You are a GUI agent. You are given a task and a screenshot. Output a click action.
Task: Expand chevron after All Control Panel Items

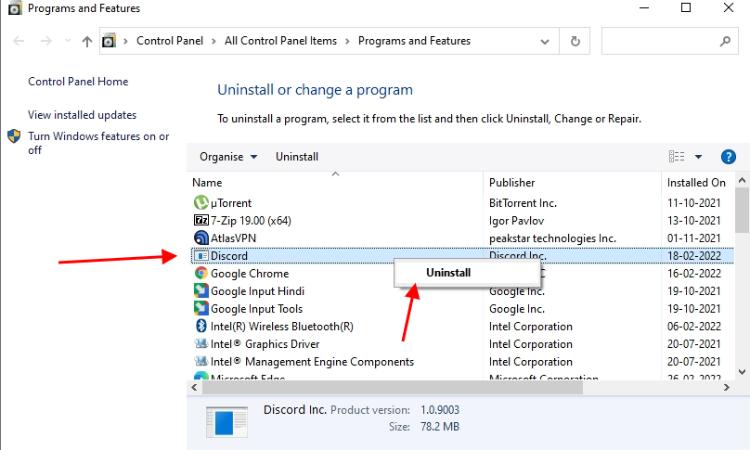[347, 41]
